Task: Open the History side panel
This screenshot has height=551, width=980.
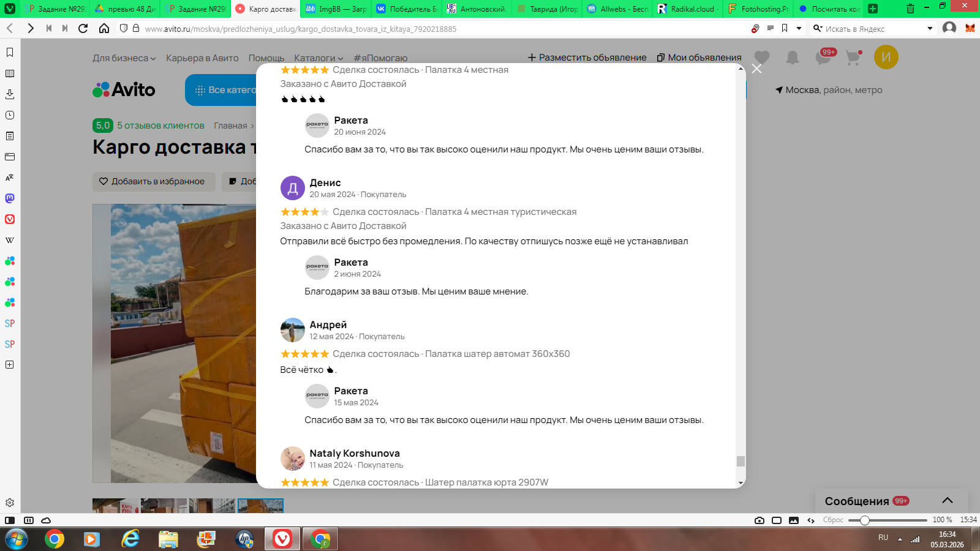Action: click(x=10, y=115)
